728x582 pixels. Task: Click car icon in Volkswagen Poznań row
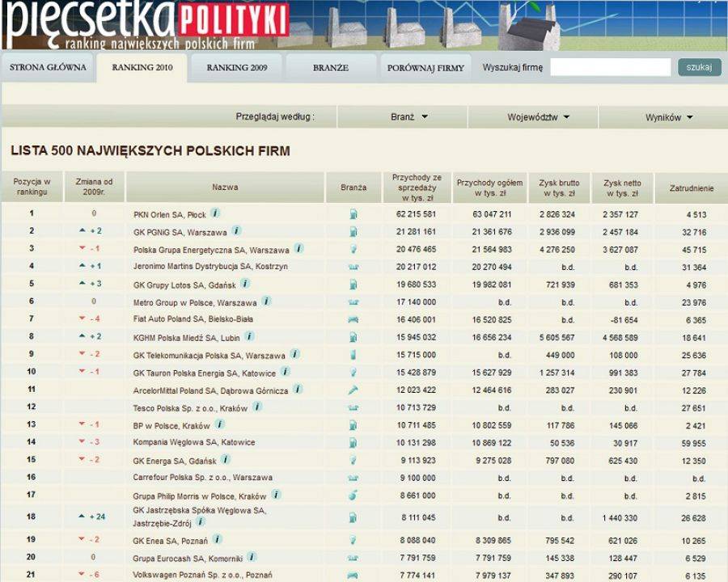[353, 576]
